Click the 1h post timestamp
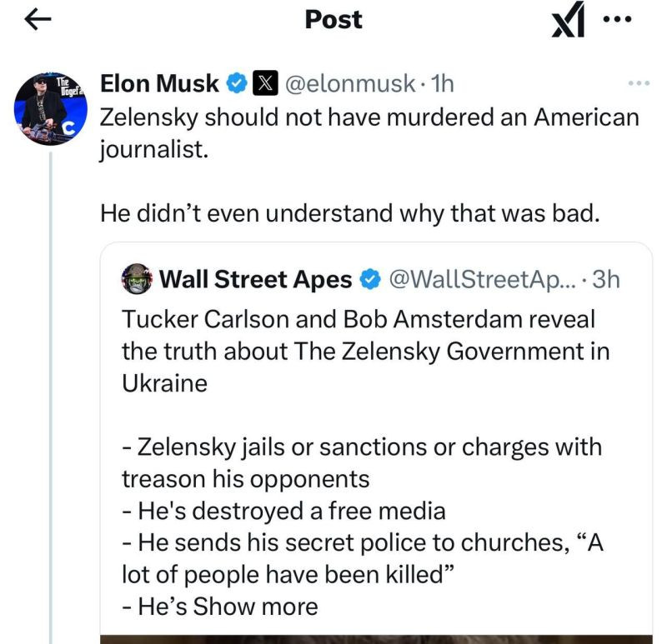 pyautogui.click(x=444, y=83)
